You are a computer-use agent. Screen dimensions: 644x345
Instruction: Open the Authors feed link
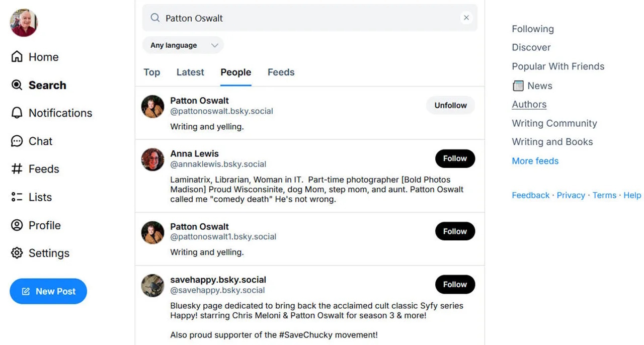[529, 105]
